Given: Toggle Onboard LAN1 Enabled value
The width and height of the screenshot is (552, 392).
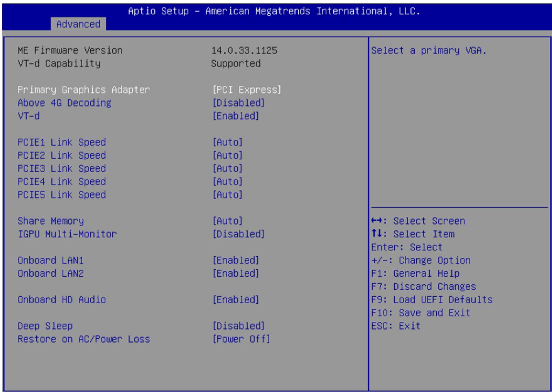Looking at the screenshot, I should pos(236,260).
